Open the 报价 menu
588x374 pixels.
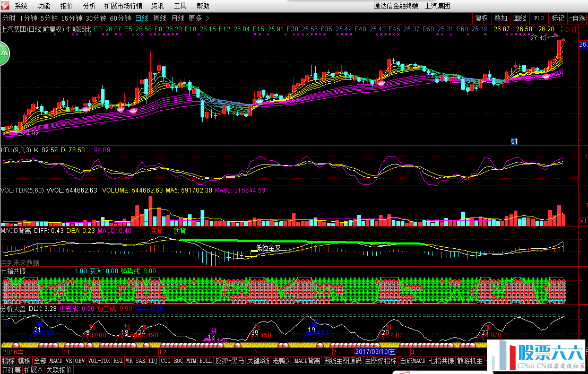66,6
